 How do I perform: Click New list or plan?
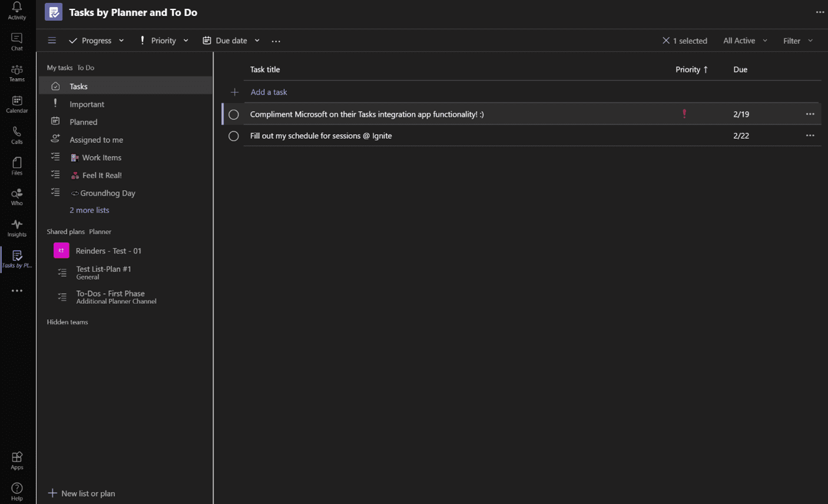(81, 493)
